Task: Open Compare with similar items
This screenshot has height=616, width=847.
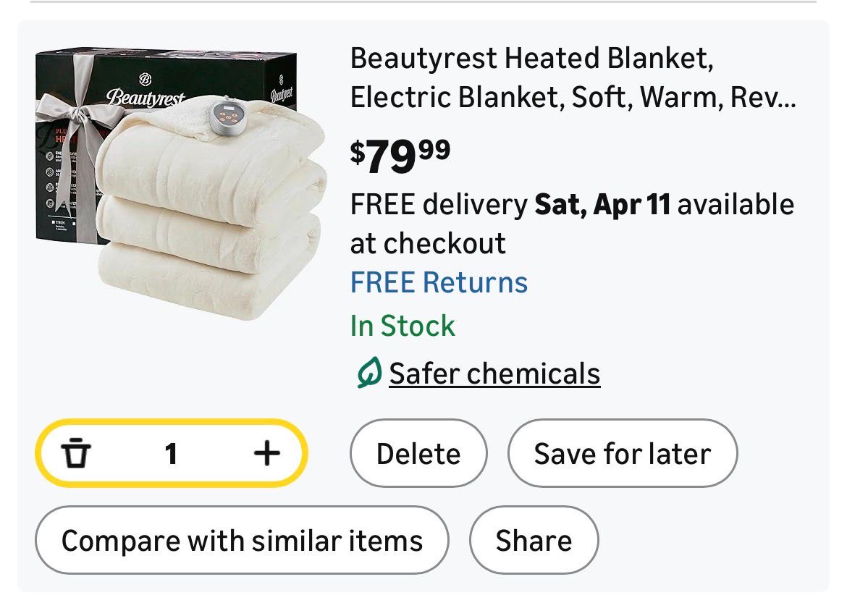Action: point(242,541)
